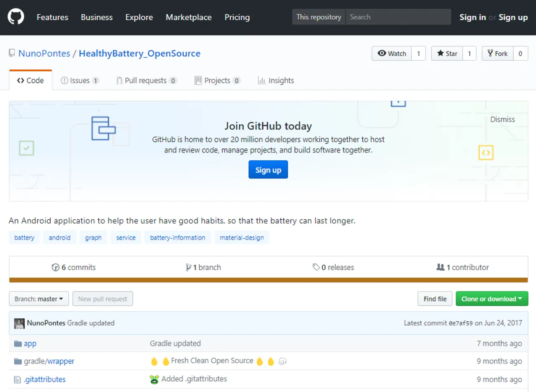Image resolution: width=536 pixels, height=392 pixels.
Task: Click the Find file button
Action: [x=435, y=299]
